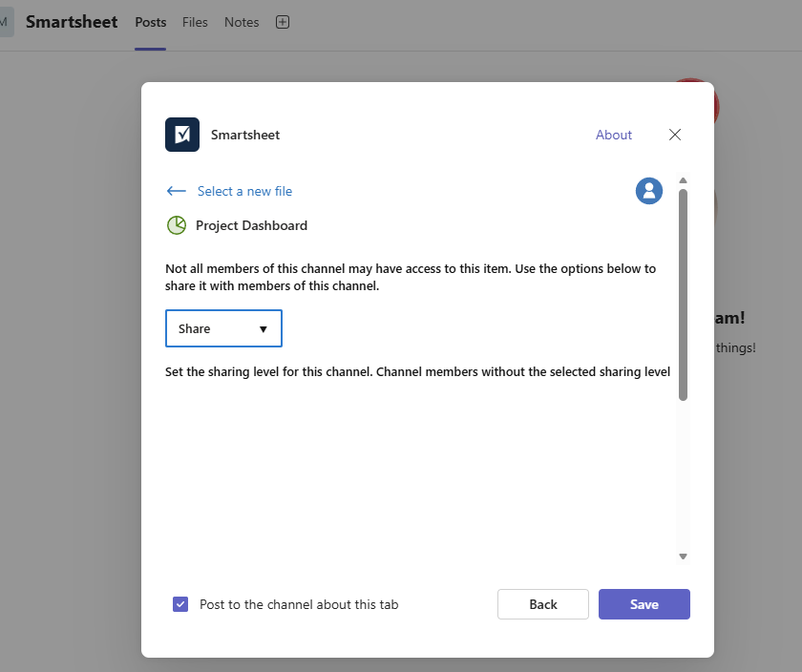Click the Project Dashboard title text
The width and height of the screenshot is (802, 672).
point(251,225)
